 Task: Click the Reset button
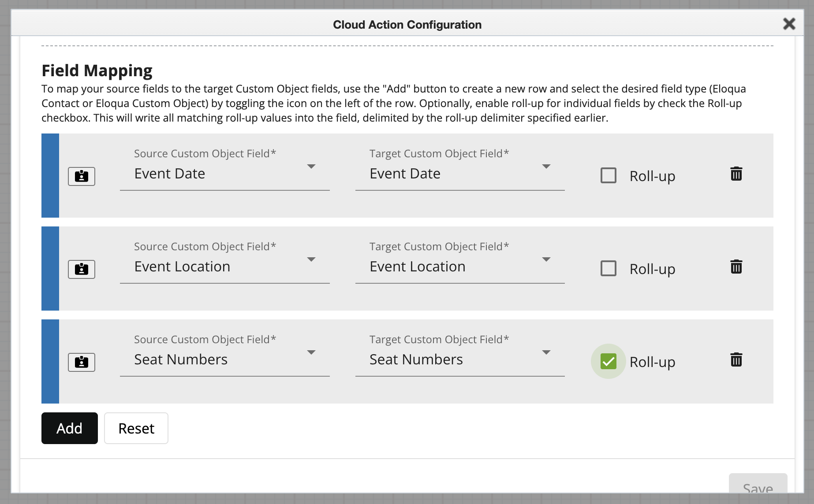pyautogui.click(x=136, y=428)
